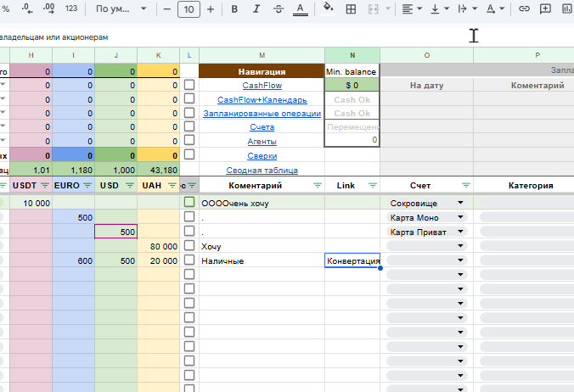Apply strikethrough formatting
The height and width of the screenshot is (392, 574).
(279, 9)
